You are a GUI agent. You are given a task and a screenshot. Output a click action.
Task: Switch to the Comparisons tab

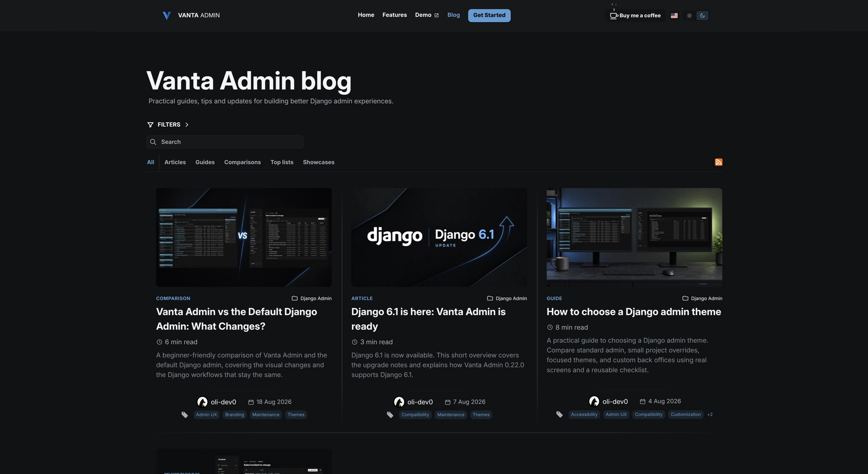(242, 162)
